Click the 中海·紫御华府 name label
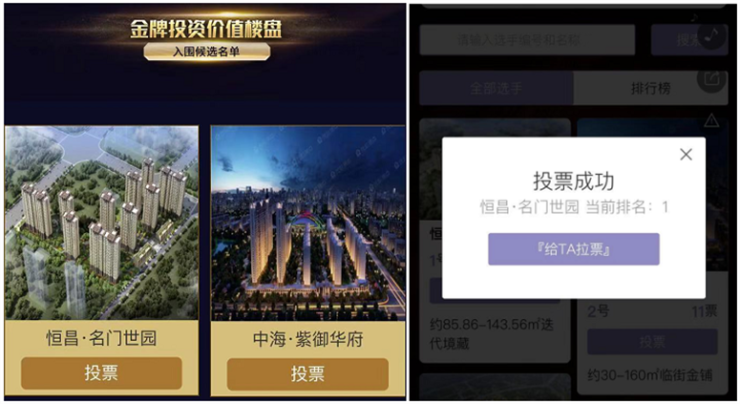 308,339
